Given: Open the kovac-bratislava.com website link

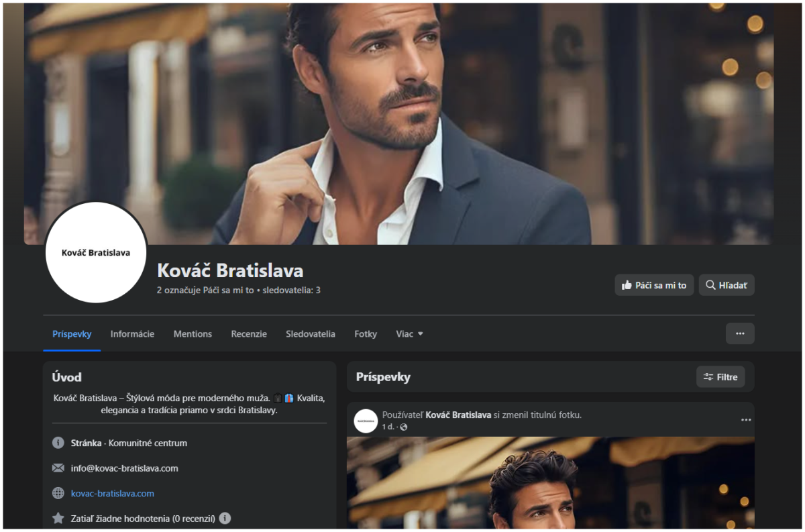Looking at the screenshot, I should [113, 493].
